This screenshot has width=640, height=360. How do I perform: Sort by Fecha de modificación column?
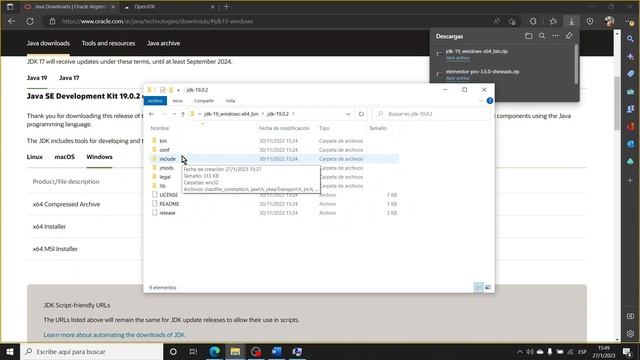[x=284, y=128]
